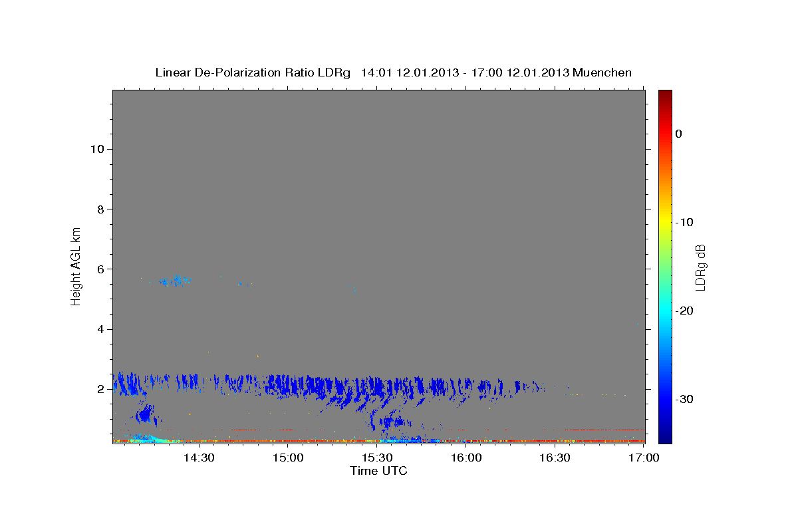
Task: Click the 14:30 time tick label
Action: 199,458
